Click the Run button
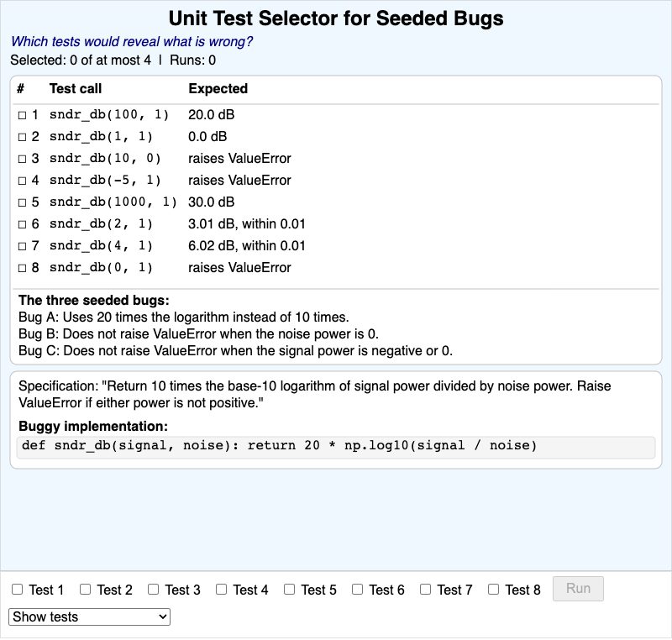The image size is (672, 640). (578, 588)
